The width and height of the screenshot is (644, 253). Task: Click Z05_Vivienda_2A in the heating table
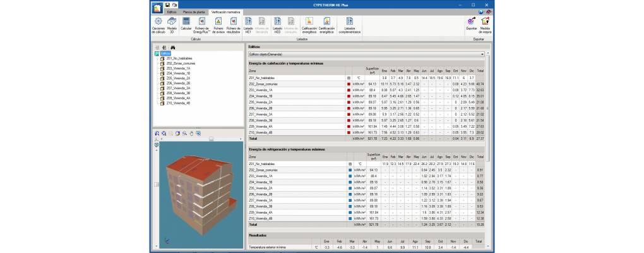pyautogui.click(x=259, y=102)
